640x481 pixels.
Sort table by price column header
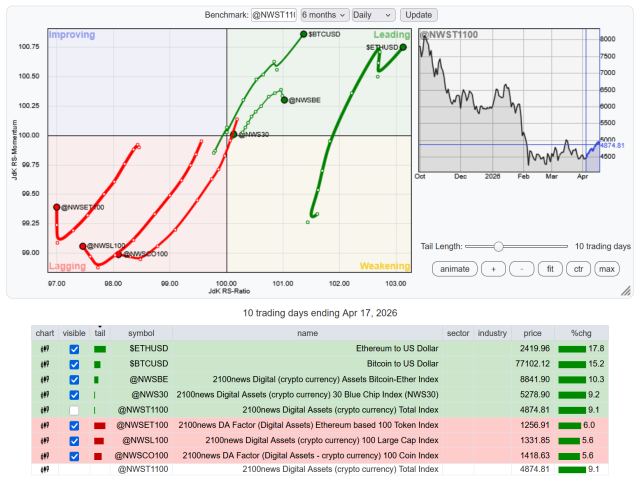pyautogui.click(x=532, y=332)
